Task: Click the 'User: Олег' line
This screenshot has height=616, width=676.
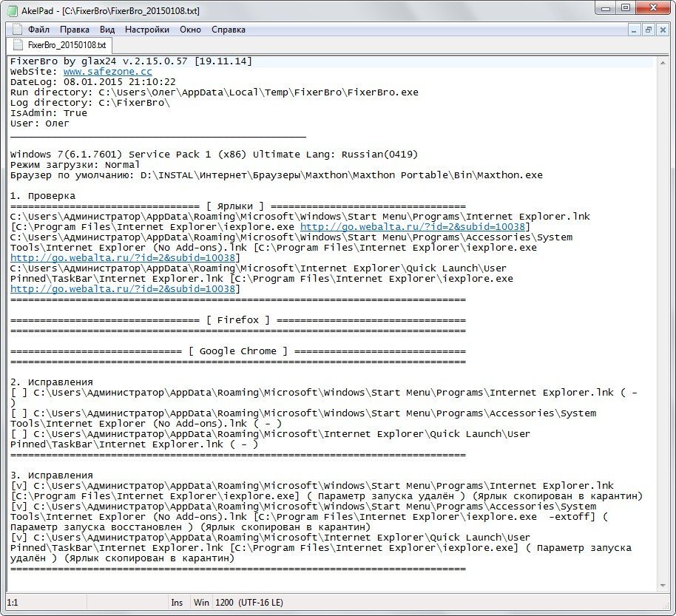Action: 40,123
